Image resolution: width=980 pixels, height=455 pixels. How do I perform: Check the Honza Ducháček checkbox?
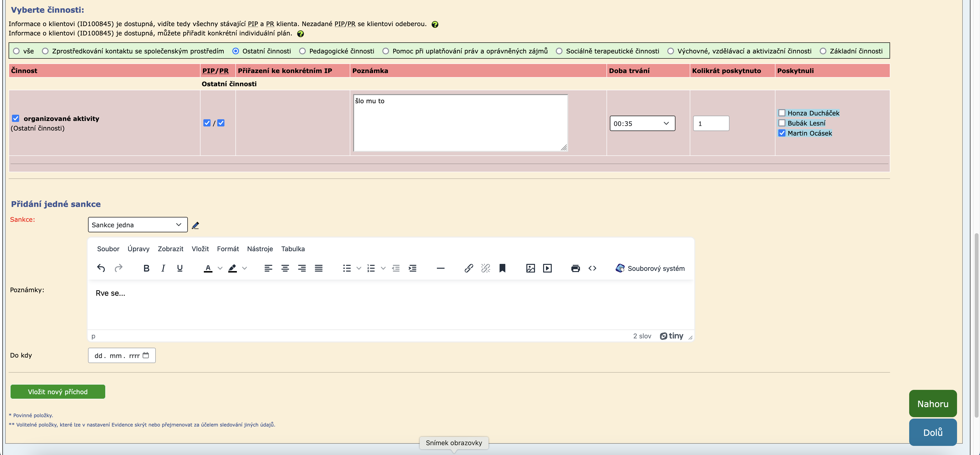pos(782,113)
